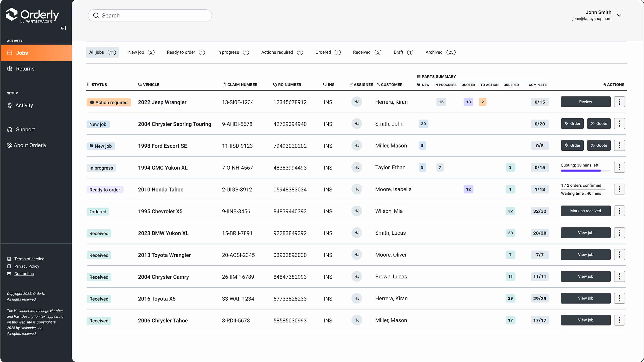
Task: Open the Terms of service link
Action: point(29,259)
